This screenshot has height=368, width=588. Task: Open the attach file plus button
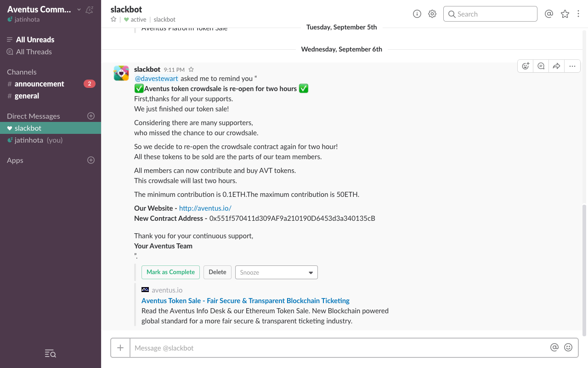(120, 347)
